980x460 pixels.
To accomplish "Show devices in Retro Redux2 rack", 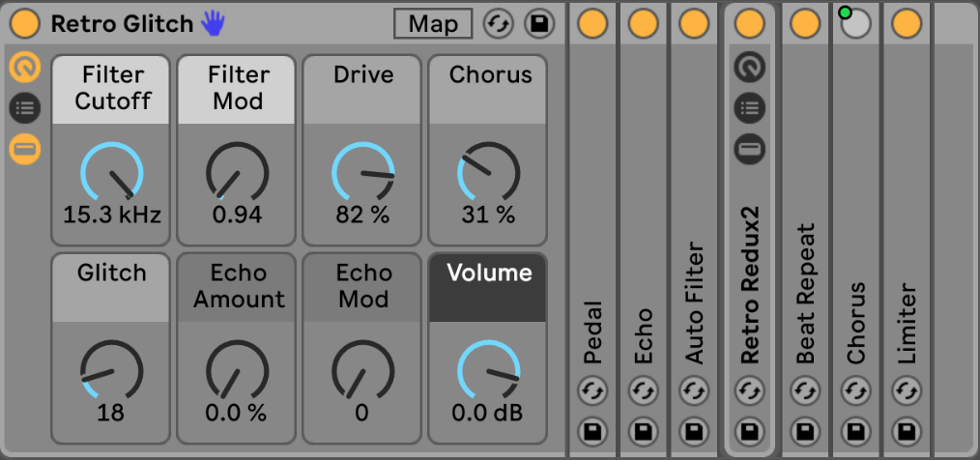I will [x=750, y=150].
